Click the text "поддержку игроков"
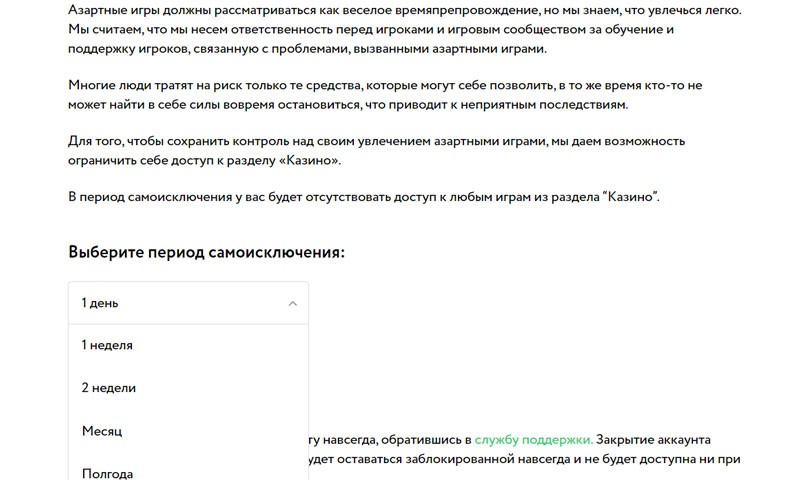The width and height of the screenshot is (800, 480). pyautogui.click(x=128, y=49)
